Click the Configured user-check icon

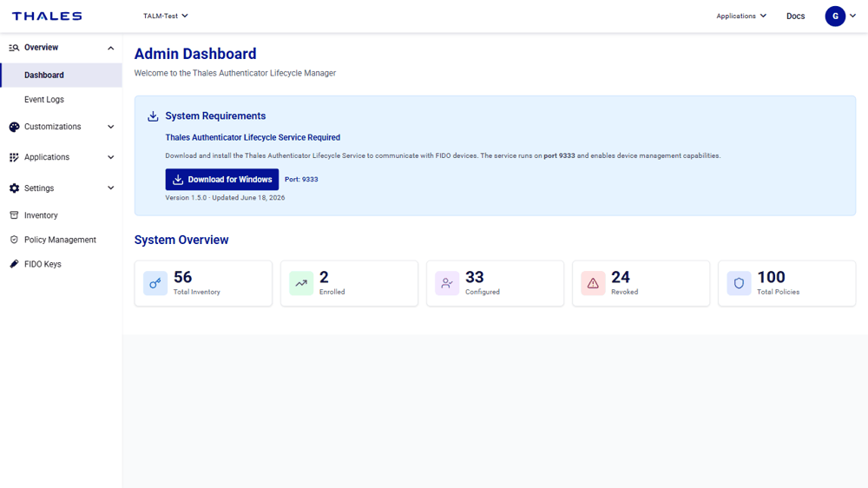point(447,283)
